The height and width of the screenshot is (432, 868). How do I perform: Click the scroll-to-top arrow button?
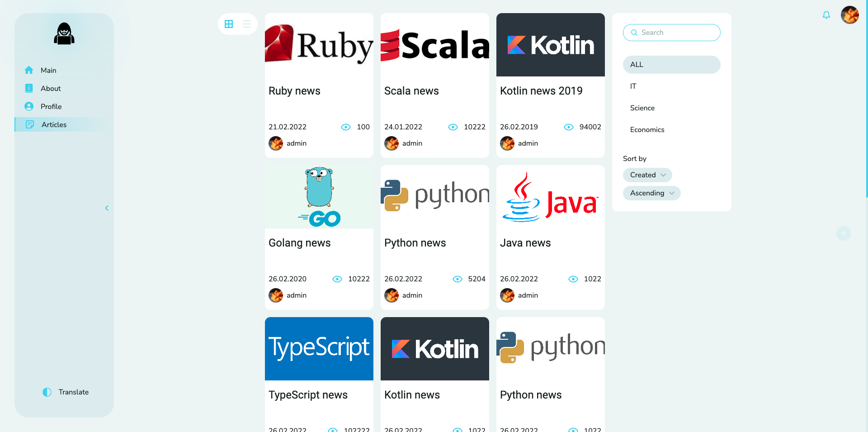coord(844,233)
